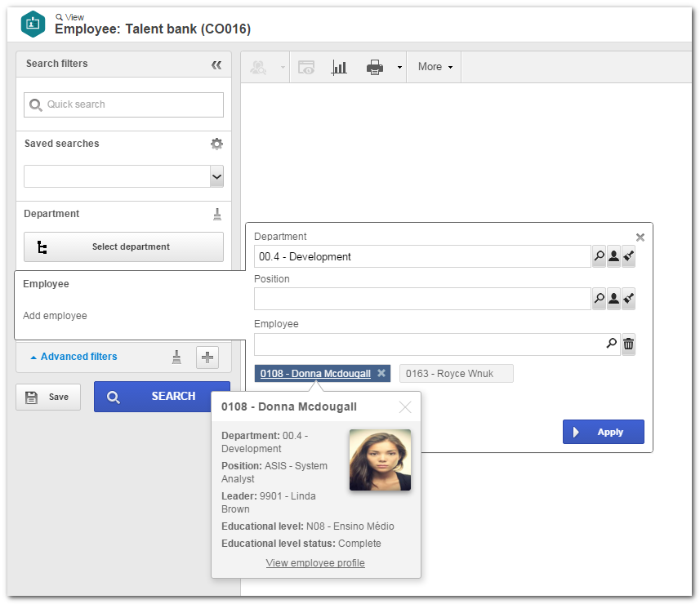700x604 pixels.
Task: Focus the Quick search field
Action: [123, 104]
